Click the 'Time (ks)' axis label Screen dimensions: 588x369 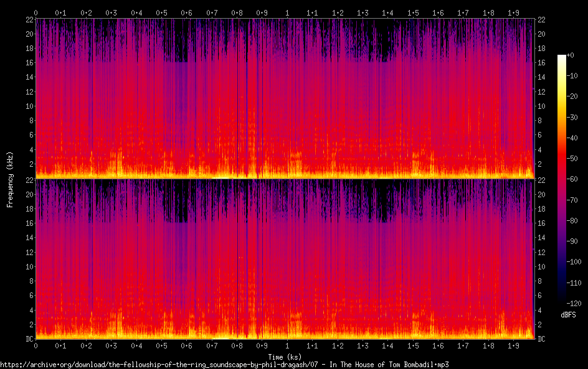click(x=285, y=357)
